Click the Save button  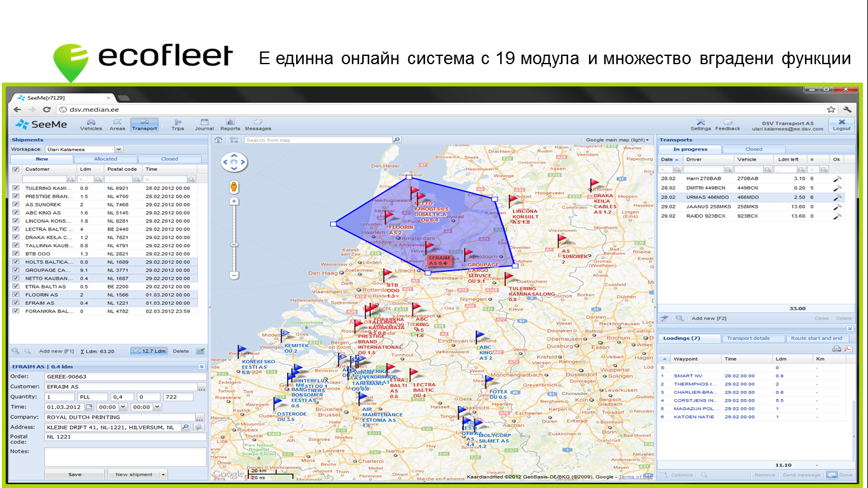(74, 475)
